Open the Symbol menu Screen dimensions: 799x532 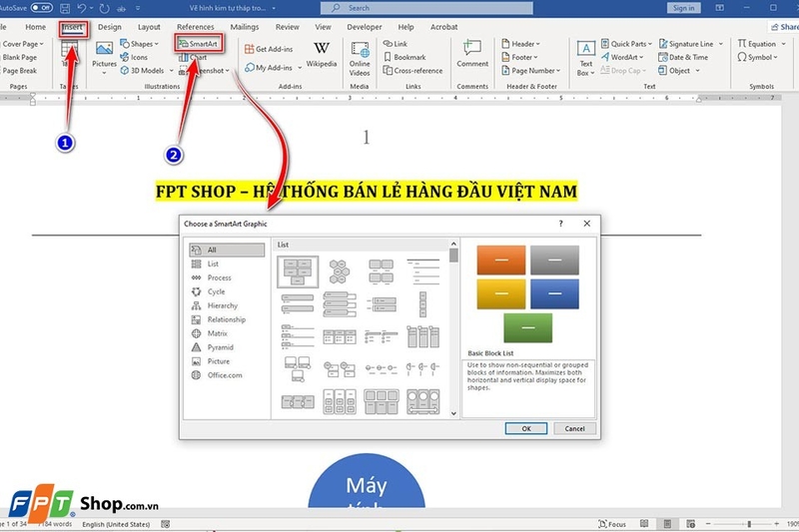click(757, 57)
